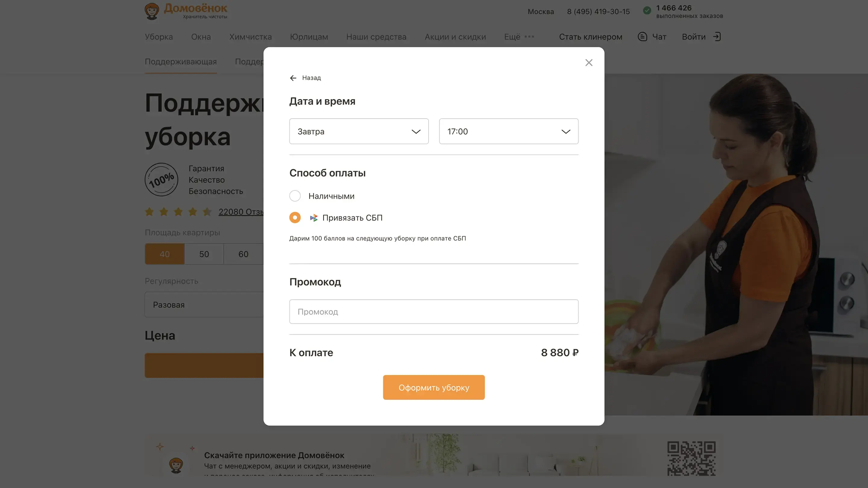Expand the 17:00 time dropdown

pos(508,131)
